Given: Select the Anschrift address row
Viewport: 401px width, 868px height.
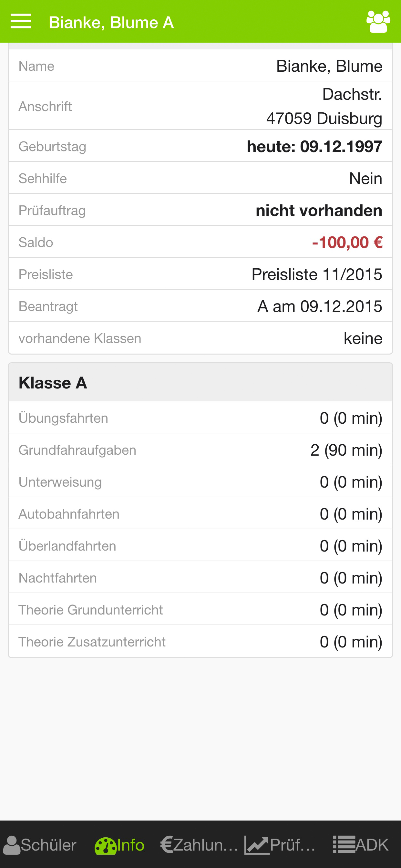Looking at the screenshot, I should pos(200,106).
